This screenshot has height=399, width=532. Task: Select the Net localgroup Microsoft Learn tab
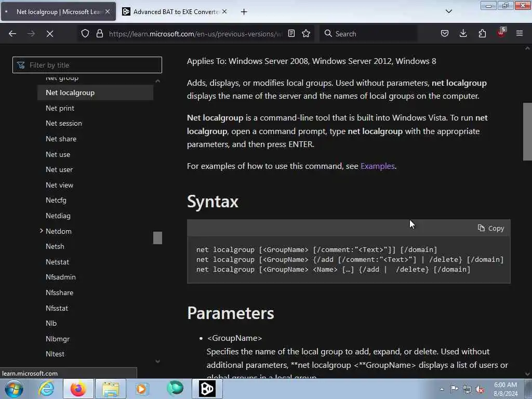point(58,12)
